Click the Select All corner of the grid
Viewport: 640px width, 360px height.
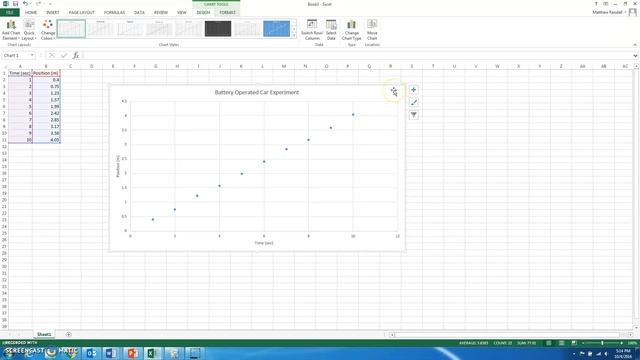pos(4,66)
